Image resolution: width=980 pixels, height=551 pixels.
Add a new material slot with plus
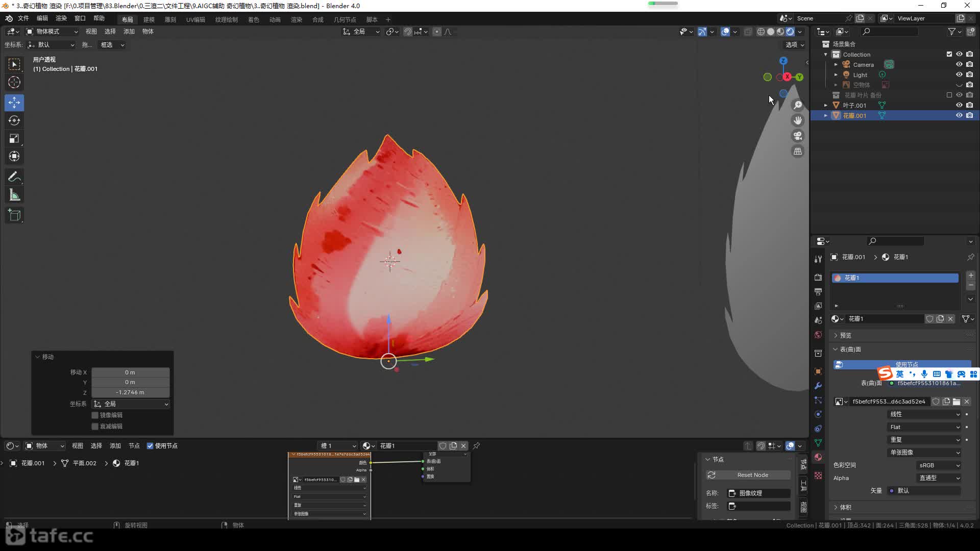pos(971,275)
